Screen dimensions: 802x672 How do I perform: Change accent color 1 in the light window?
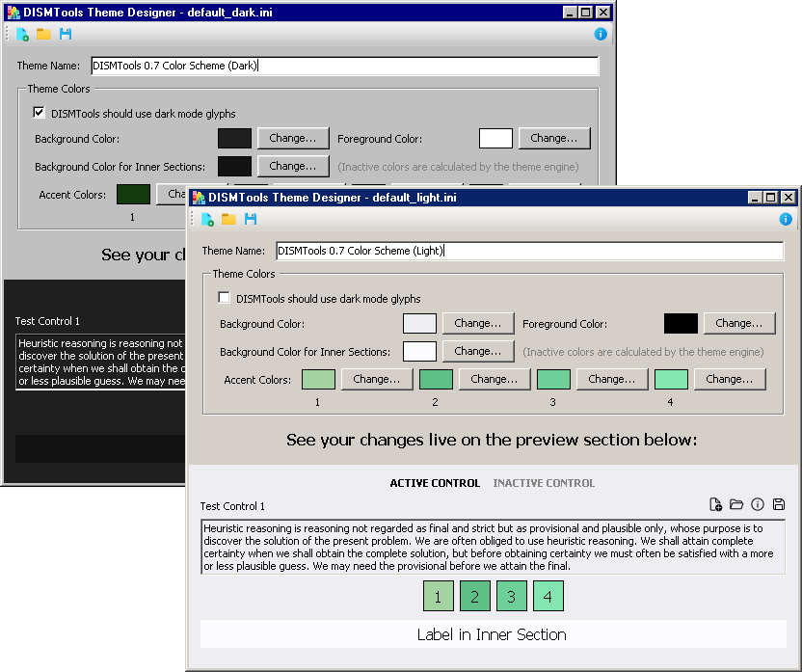(377, 380)
